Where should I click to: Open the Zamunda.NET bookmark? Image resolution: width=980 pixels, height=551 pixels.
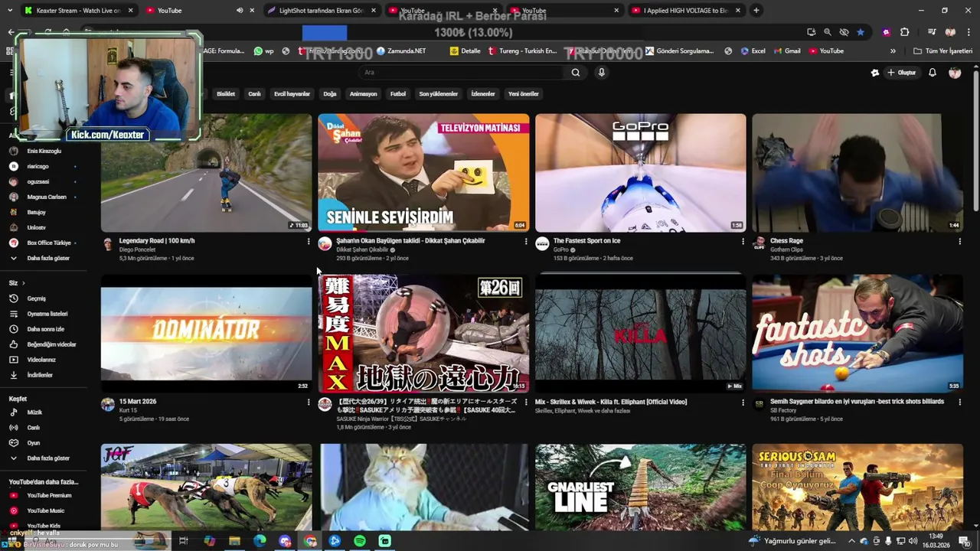(401, 51)
